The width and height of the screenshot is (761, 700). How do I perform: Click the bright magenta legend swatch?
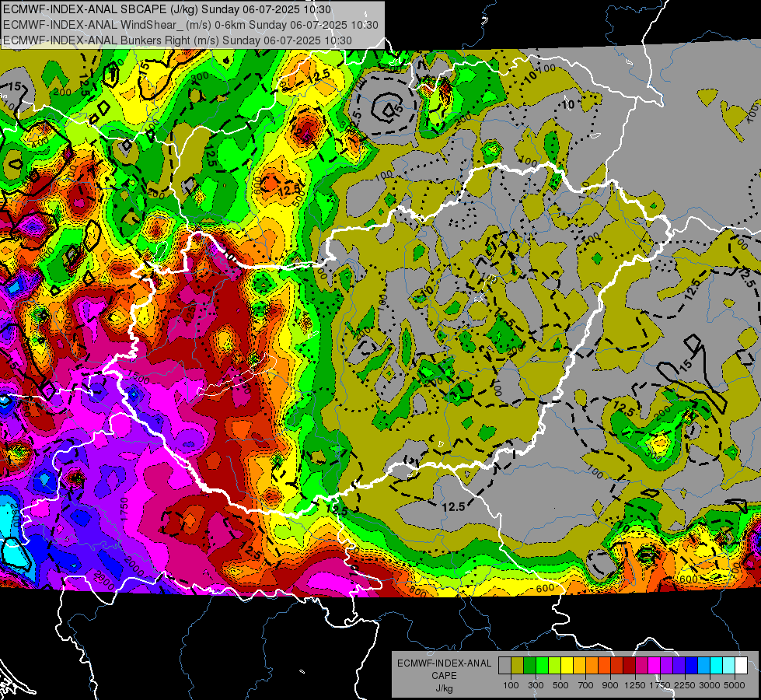[655, 666]
